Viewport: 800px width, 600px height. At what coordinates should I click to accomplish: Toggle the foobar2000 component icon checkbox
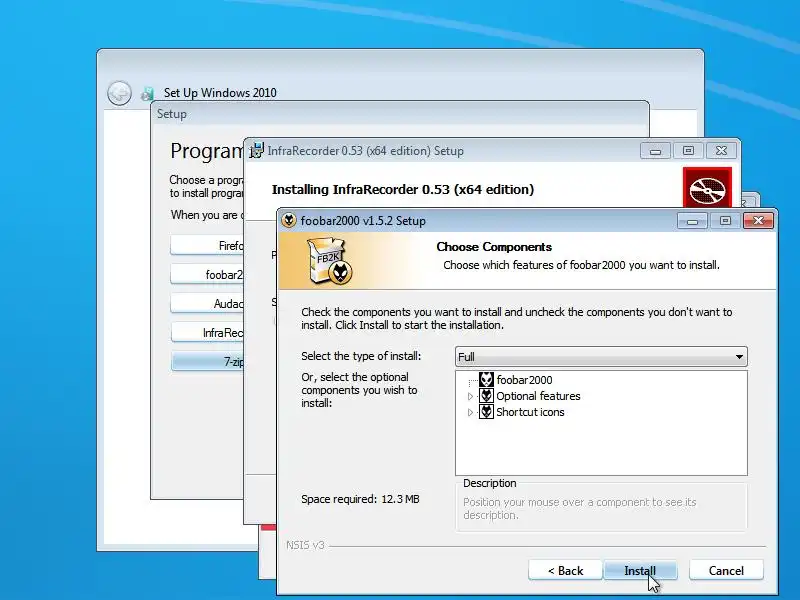(x=486, y=380)
